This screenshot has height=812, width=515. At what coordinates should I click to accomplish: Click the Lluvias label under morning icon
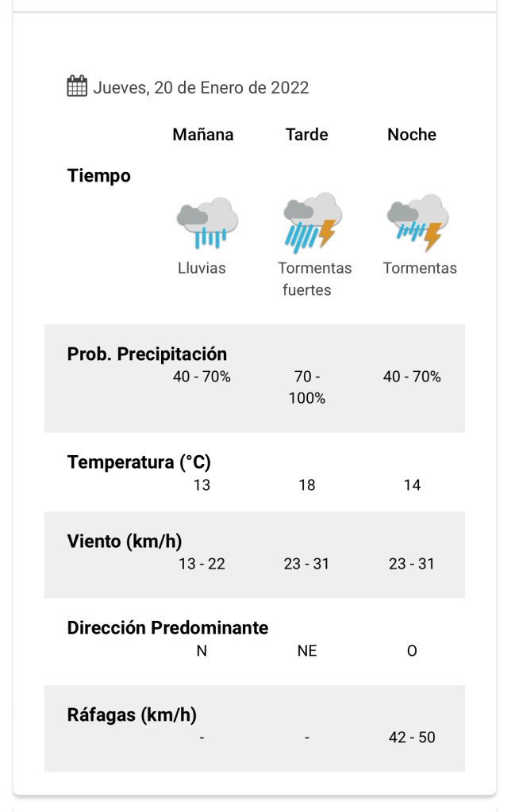[202, 268]
